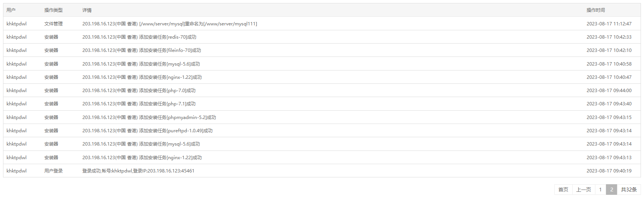Select the phpmyadmin-5.2 install task row
The image size is (644, 199).
(322, 117)
